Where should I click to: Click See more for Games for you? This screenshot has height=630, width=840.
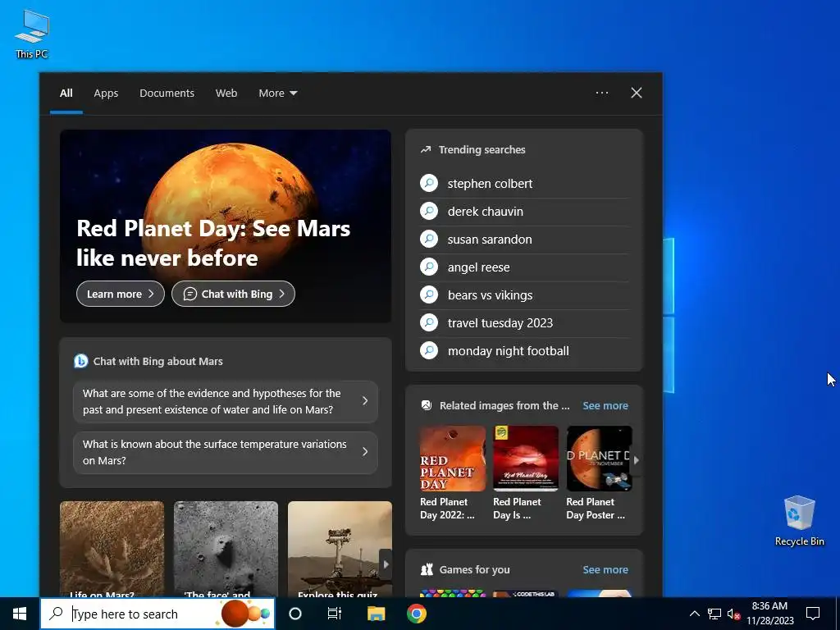(x=605, y=569)
